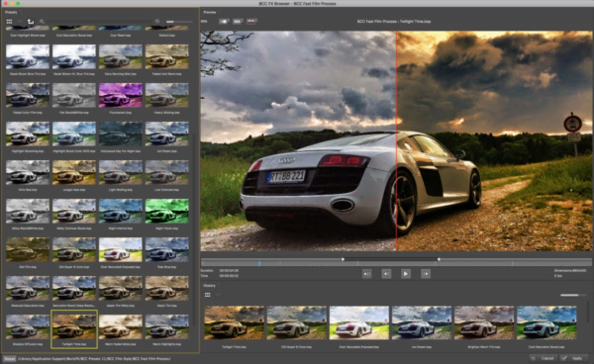Image resolution: width=594 pixels, height=364 pixels.
Task: Click the clear search icon right of search field
Action: tap(157, 21)
